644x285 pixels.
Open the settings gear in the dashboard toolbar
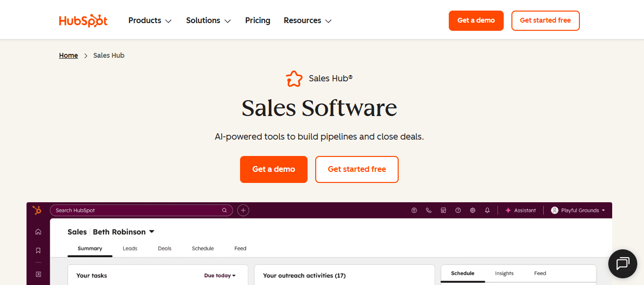coord(472,210)
